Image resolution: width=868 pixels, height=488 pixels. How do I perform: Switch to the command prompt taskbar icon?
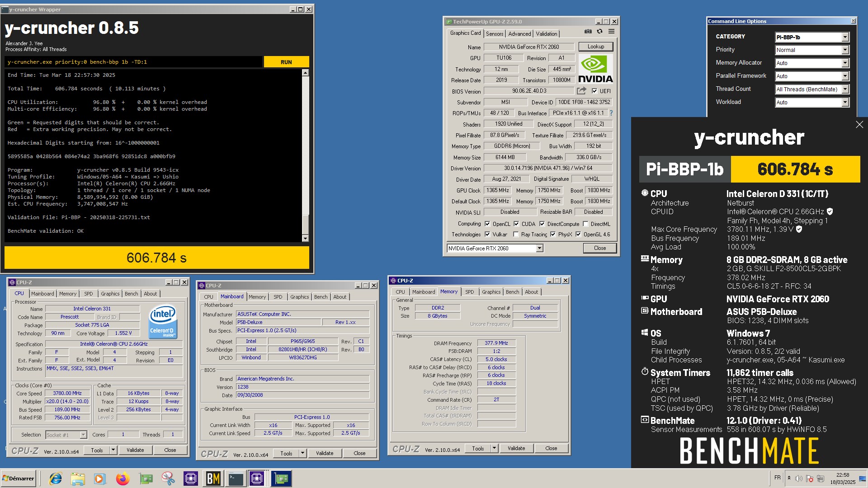(x=236, y=479)
